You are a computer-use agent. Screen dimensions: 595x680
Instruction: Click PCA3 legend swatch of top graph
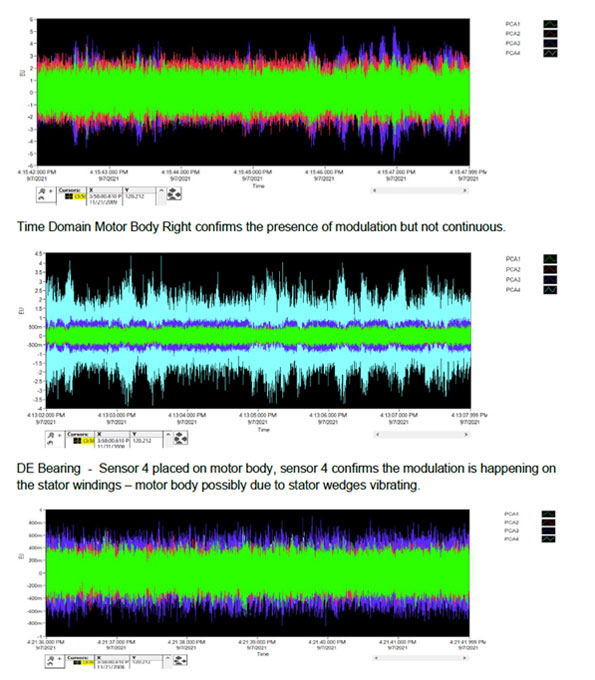click(550, 43)
